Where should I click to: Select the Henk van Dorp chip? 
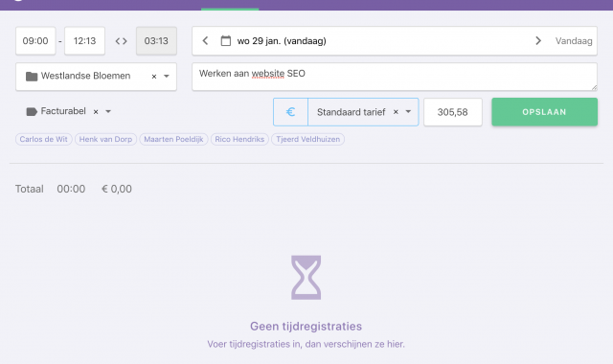point(105,139)
